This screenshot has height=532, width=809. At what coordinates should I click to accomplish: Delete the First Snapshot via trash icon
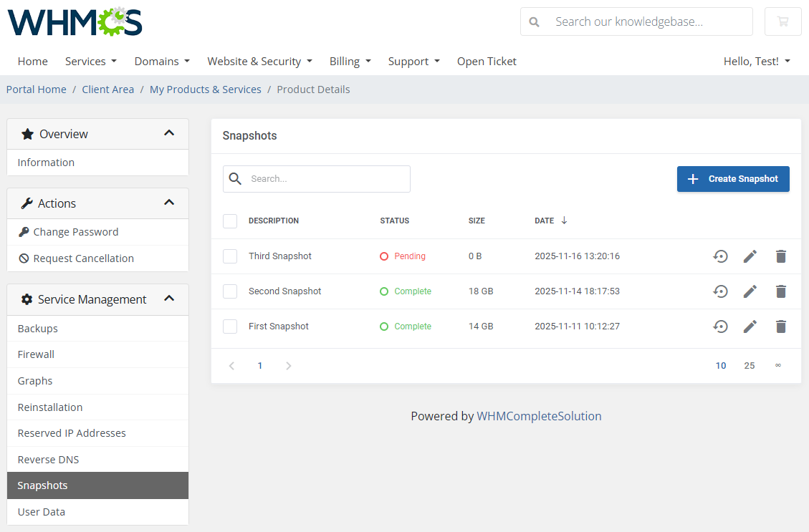point(780,327)
